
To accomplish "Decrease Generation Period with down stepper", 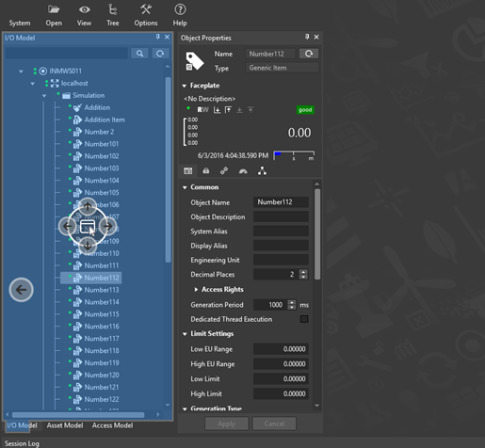I will [x=292, y=308].
